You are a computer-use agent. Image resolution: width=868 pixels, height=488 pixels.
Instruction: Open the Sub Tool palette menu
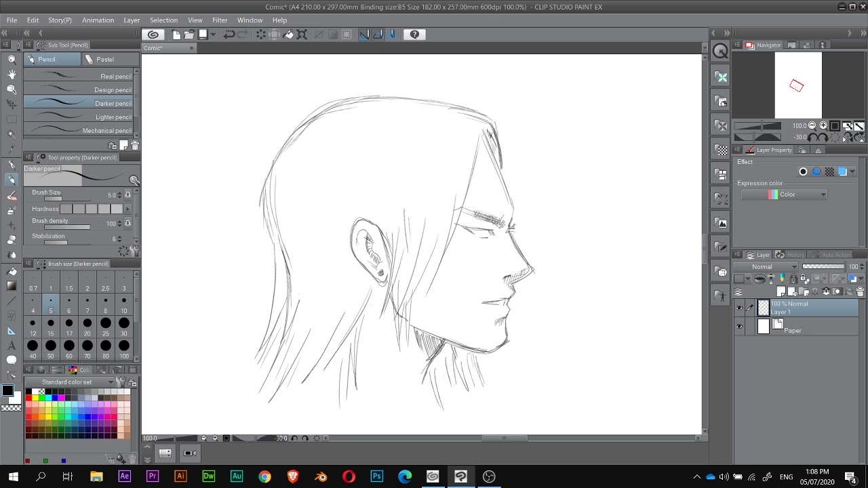click(x=28, y=45)
